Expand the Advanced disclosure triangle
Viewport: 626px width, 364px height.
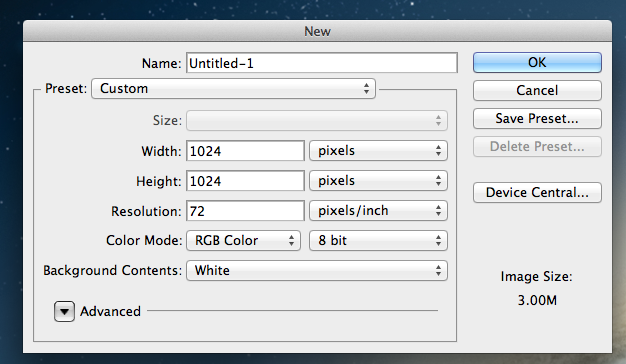[64, 311]
